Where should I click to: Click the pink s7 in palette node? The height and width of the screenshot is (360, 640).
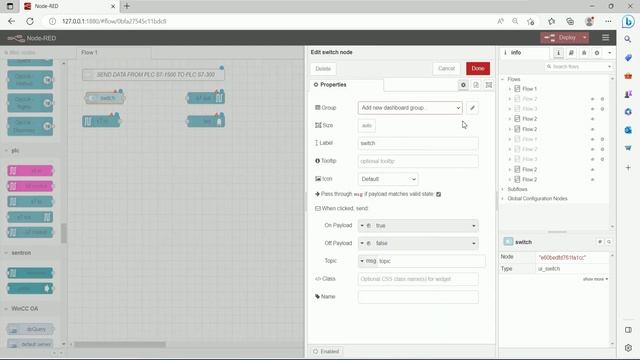(30, 171)
